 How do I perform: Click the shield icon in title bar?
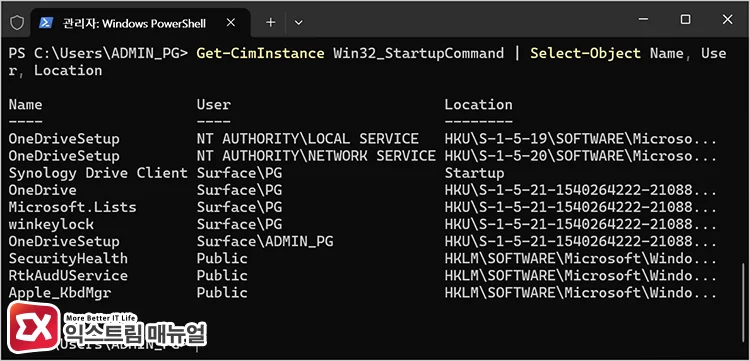coord(17,22)
